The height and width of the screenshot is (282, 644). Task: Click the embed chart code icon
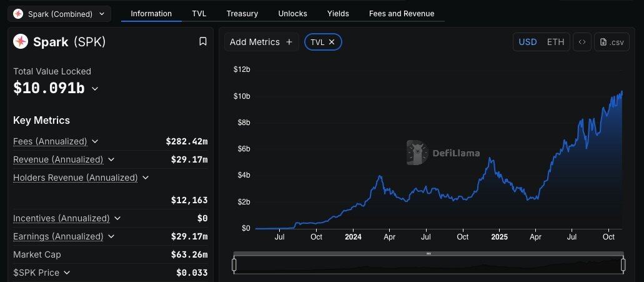(582, 42)
